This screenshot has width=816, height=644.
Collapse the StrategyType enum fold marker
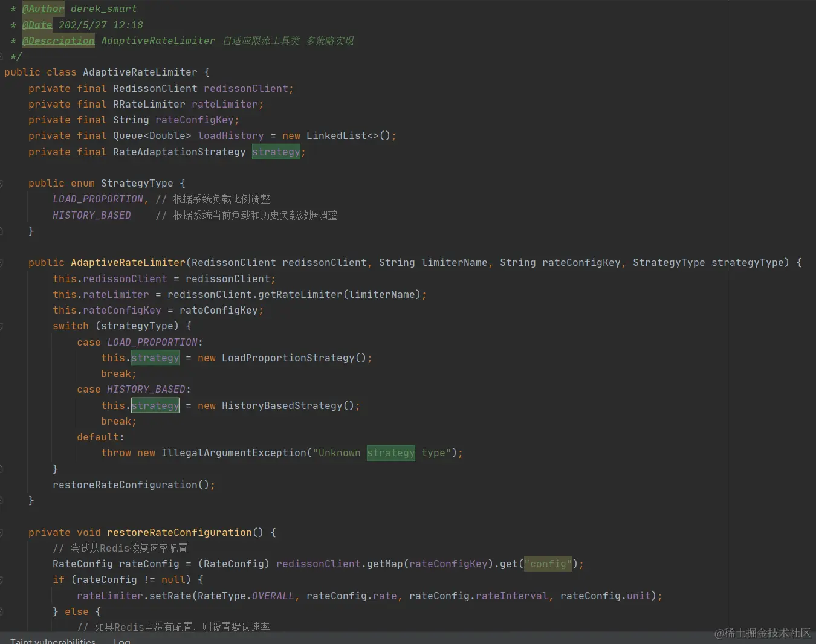tap(1, 183)
